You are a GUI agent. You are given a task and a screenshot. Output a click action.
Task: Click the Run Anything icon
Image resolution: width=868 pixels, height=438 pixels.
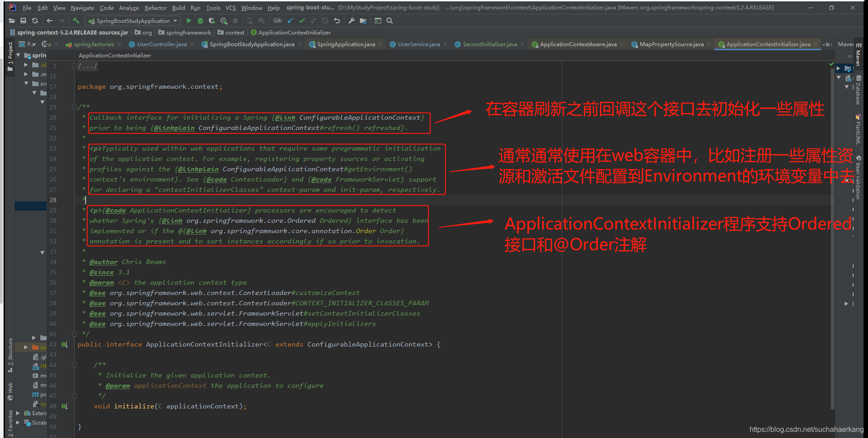pos(378,21)
